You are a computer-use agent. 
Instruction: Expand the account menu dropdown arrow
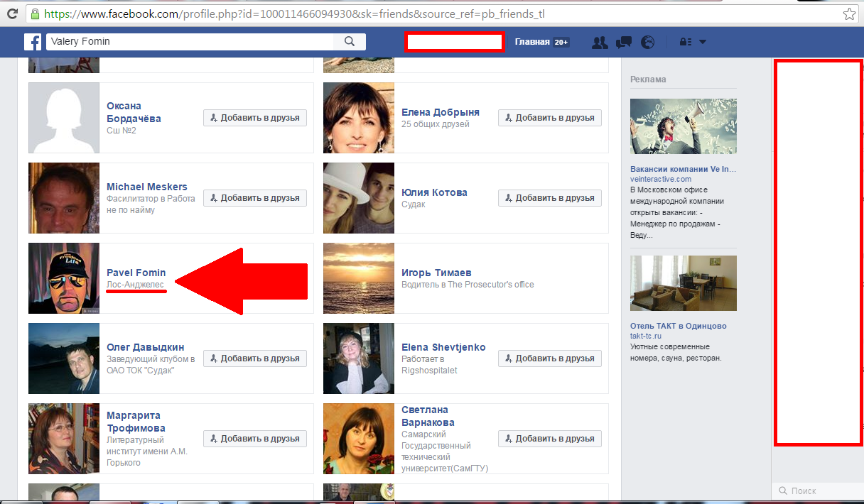[x=703, y=42]
